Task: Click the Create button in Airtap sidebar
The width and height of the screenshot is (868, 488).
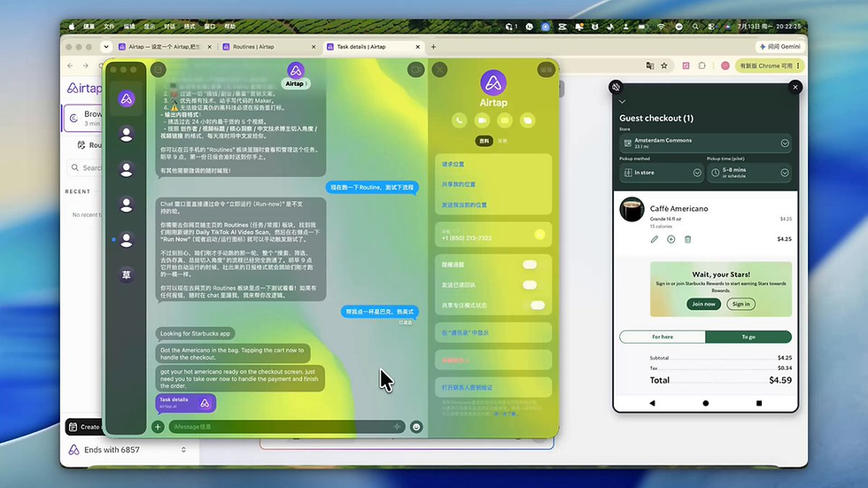Action: click(x=84, y=427)
